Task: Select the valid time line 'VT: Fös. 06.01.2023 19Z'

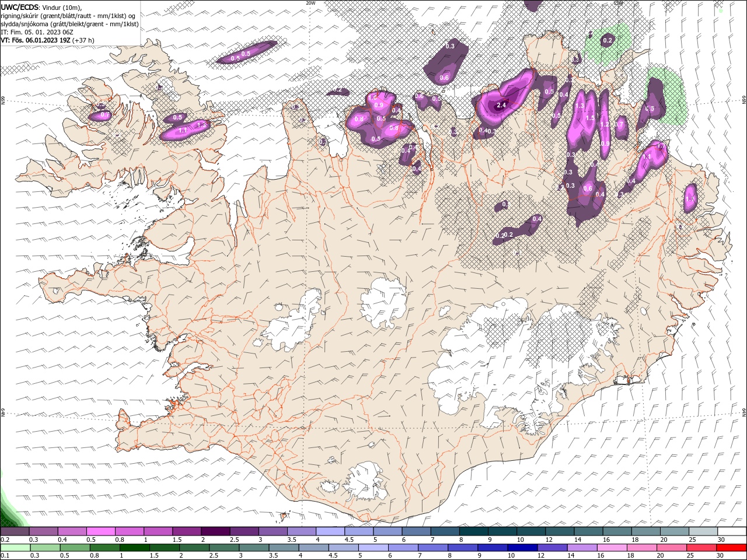Action: 36,40
